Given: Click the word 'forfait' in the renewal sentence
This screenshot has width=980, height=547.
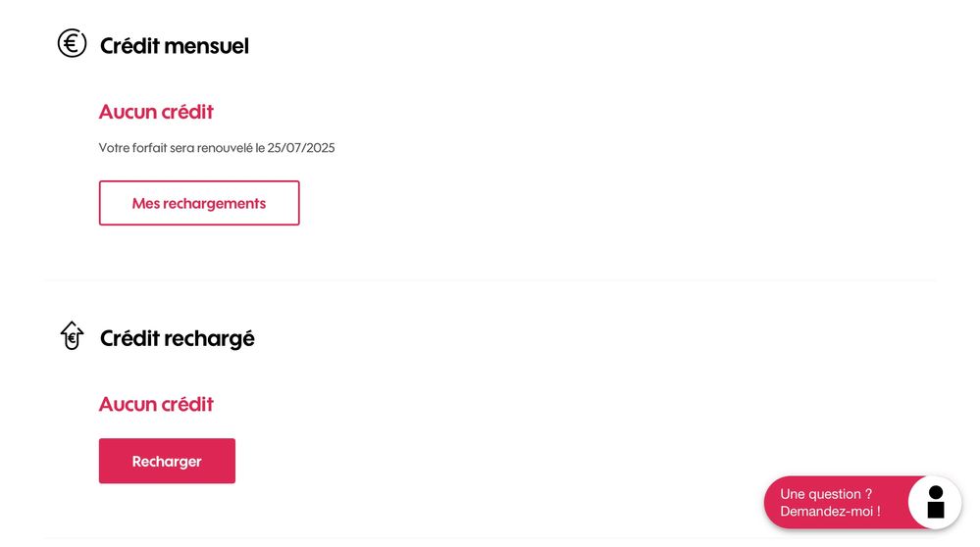Looking at the screenshot, I should pos(149,148).
